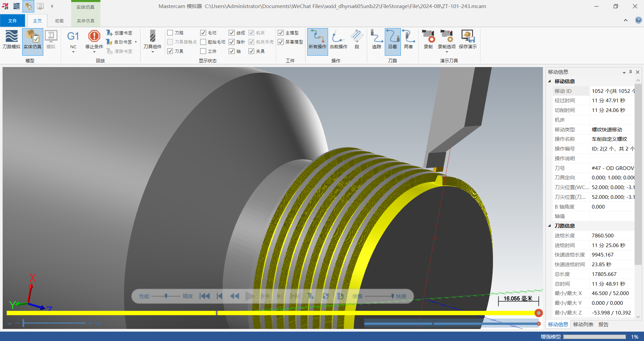The image size is (644, 341).
Task: Click the 自动书签 auto bookmark tool
Action: coord(119,42)
